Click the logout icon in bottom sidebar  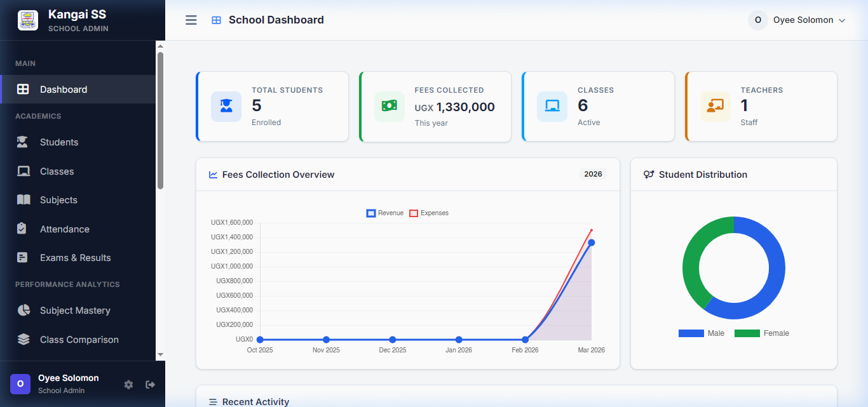coord(150,384)
